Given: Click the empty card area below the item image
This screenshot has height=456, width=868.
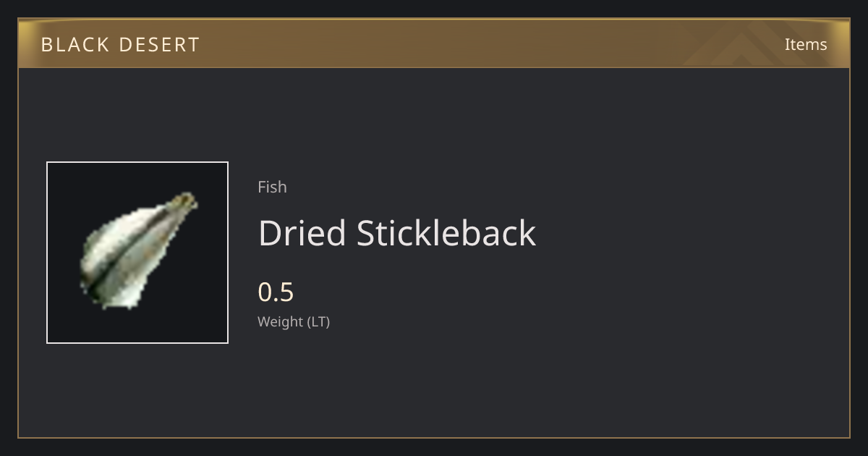Looking at the screenshot, I should pyautogui.click(x=137, y=391).
